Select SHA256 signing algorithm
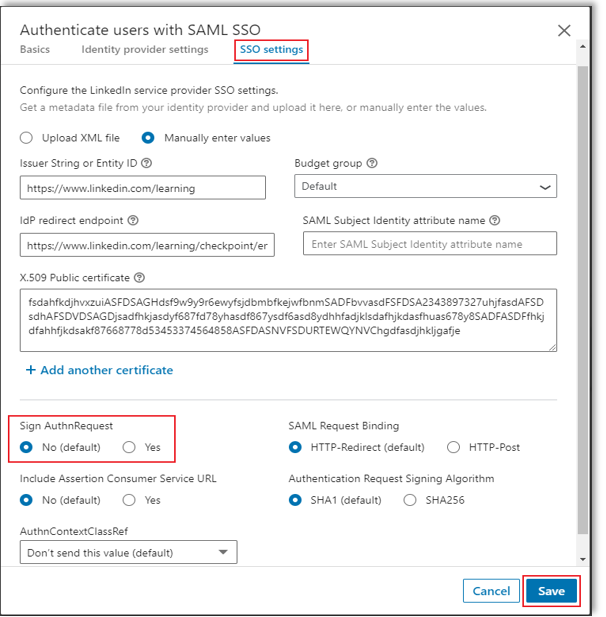The height and width of the screenshot is (617, 606). [x=410, y=500]
